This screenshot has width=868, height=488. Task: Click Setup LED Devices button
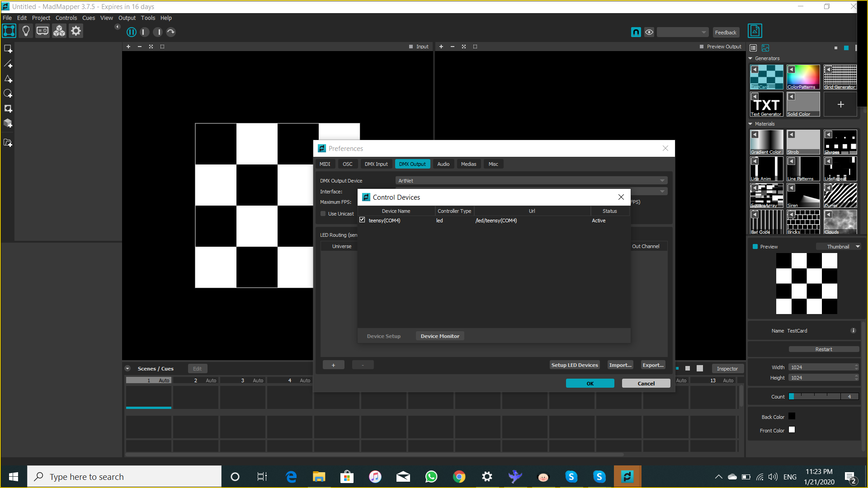tap(574, 365)
